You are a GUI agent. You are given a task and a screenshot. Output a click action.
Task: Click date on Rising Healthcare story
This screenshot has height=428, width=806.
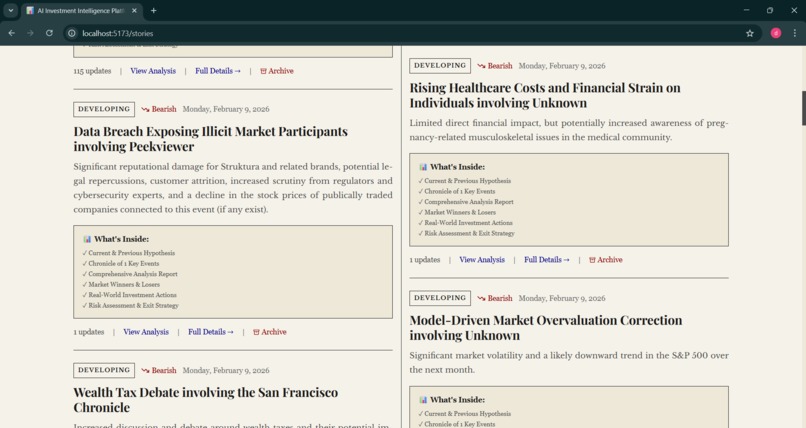click(x=561, y=66)
